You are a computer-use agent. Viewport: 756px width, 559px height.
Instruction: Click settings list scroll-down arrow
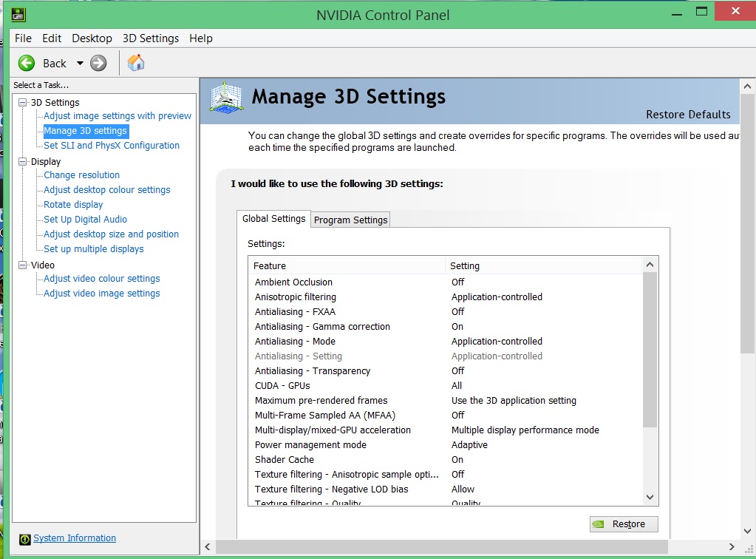click(650, 497)
